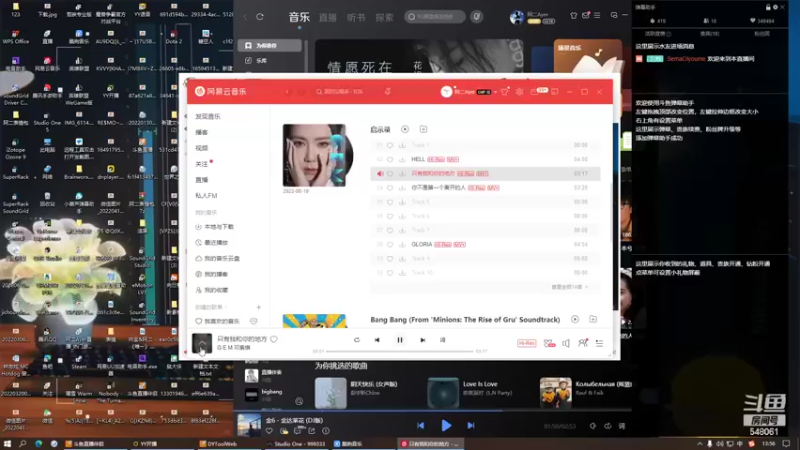Open the play queue list icon
Viewport: 800px width, 450px height.
click(x=599, y=343)
